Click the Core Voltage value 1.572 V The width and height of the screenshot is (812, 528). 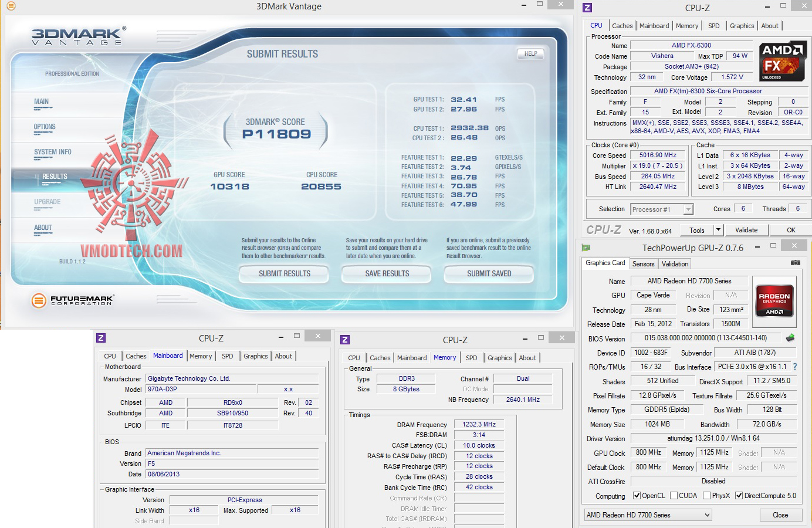[732, 77]
